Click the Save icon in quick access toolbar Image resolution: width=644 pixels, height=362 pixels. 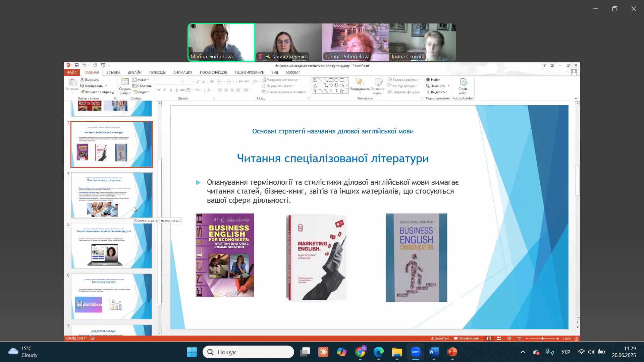(x=76, y=65)
